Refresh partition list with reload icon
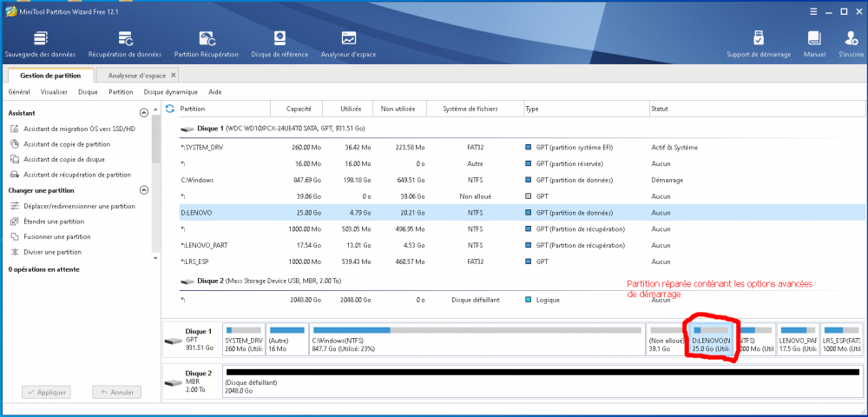 [x=170, y=109]
